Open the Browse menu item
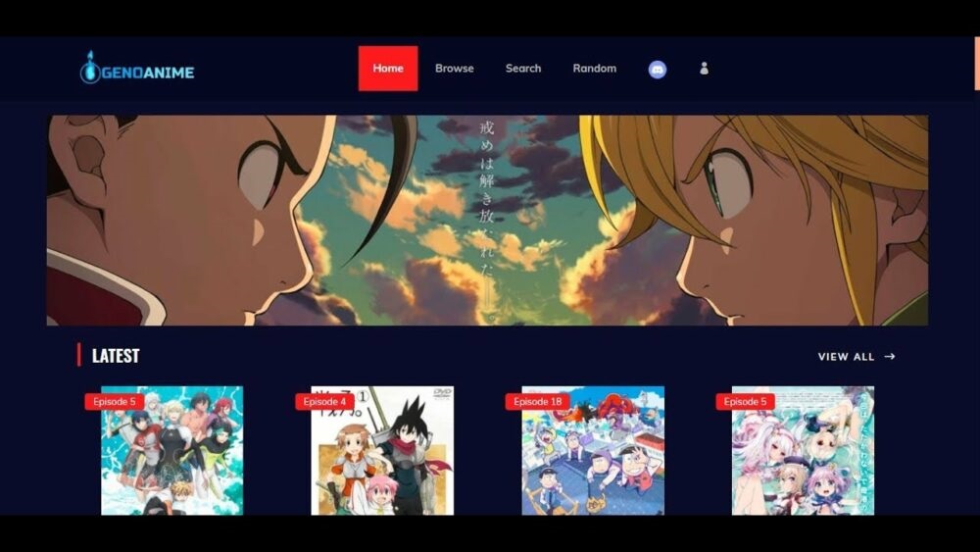Screen dimensions: 980x552 click(x=455, y=68)
